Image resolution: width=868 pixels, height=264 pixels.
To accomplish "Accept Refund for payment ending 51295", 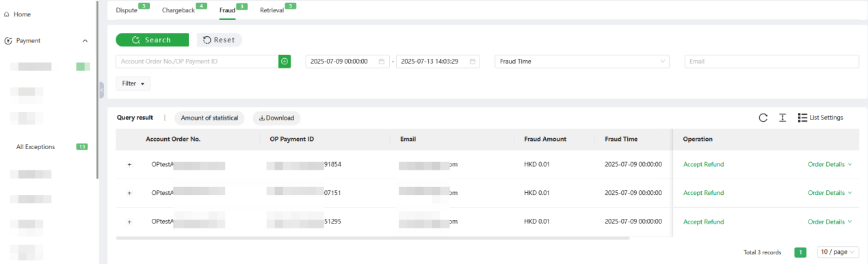I will tap(703, 222).
